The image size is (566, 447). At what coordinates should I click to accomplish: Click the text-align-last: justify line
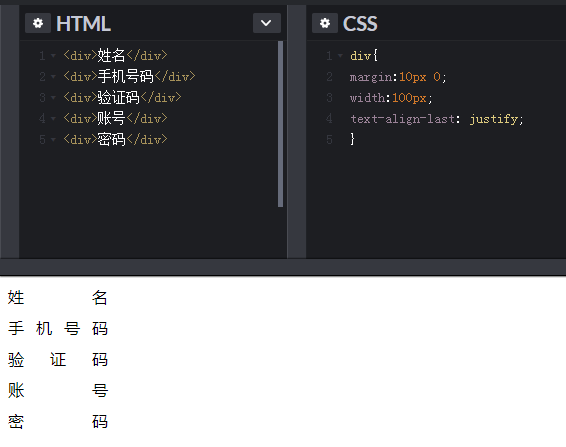437,119
